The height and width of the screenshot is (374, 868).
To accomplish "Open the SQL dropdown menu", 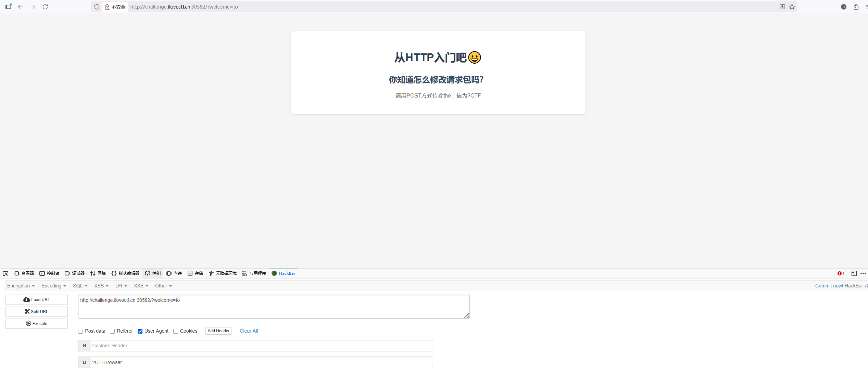I will 80,286.
